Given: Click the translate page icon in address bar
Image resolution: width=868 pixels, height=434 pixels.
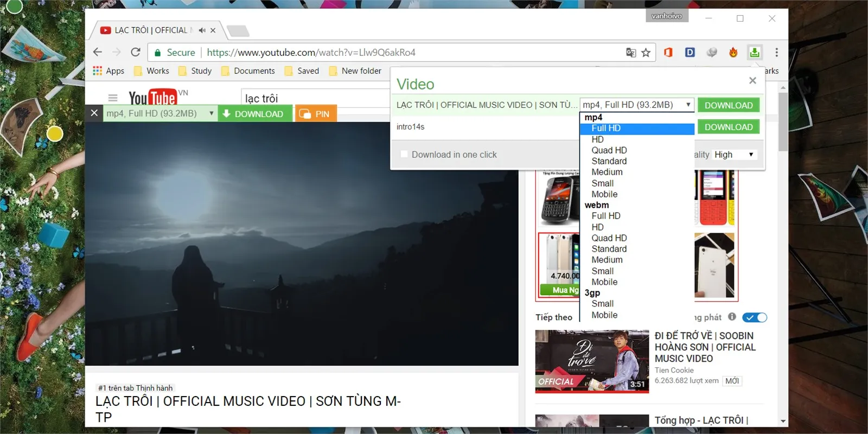Looking at the screenshot, I should click(x=631, y=53).
